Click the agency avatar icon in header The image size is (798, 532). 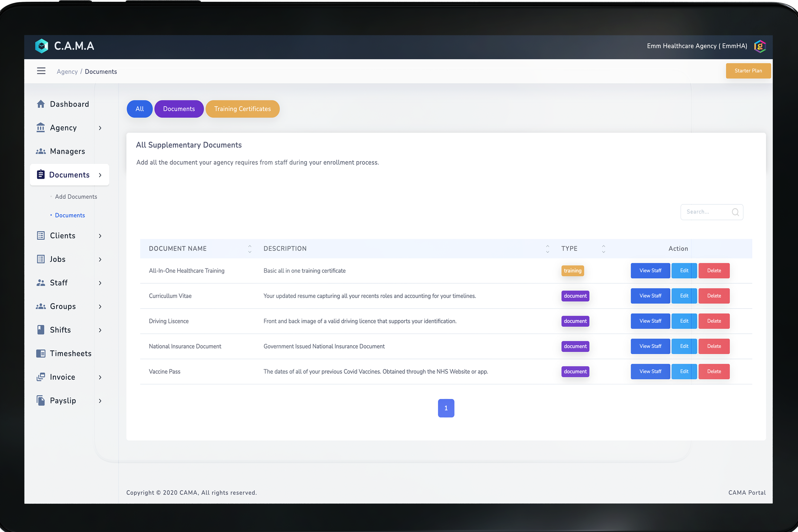tap(760, 46)
